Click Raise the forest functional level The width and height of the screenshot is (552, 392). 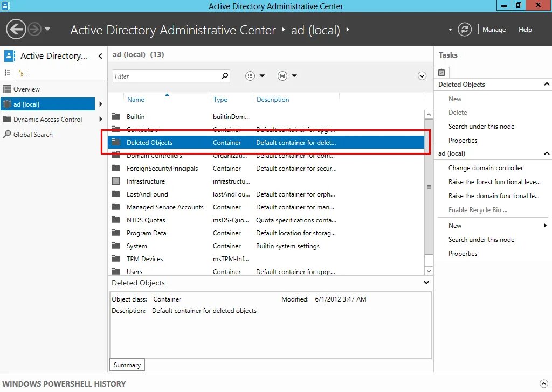point(494,182)
